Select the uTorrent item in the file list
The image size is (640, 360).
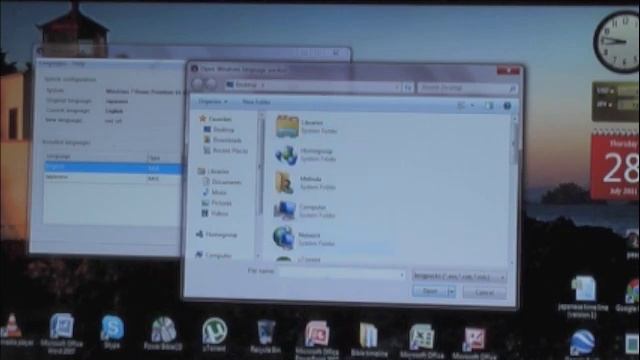coord(298,259)
